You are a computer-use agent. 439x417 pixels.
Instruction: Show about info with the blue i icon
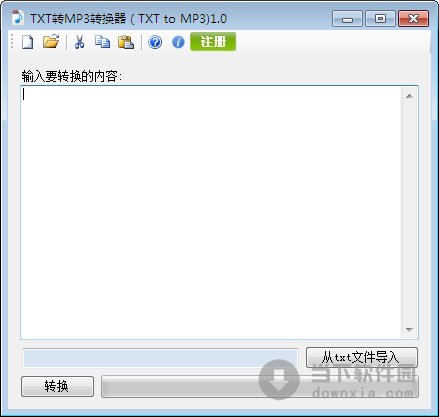pos(178,42)
